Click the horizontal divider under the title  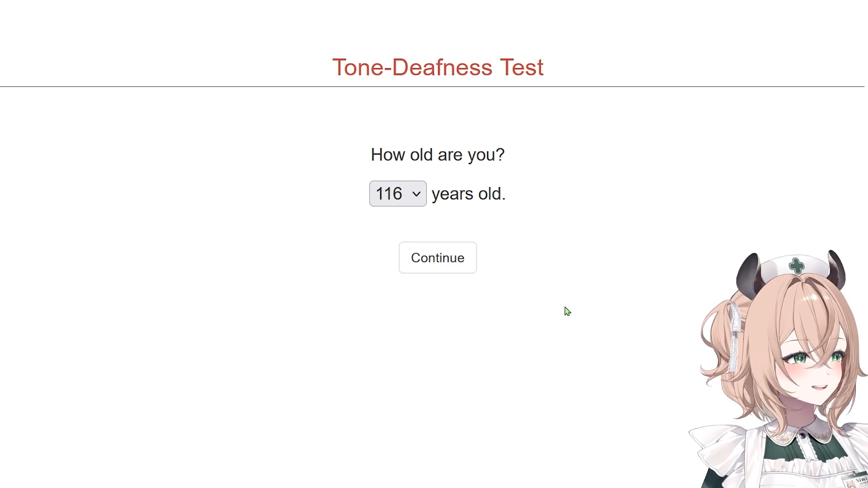[432, 86]
